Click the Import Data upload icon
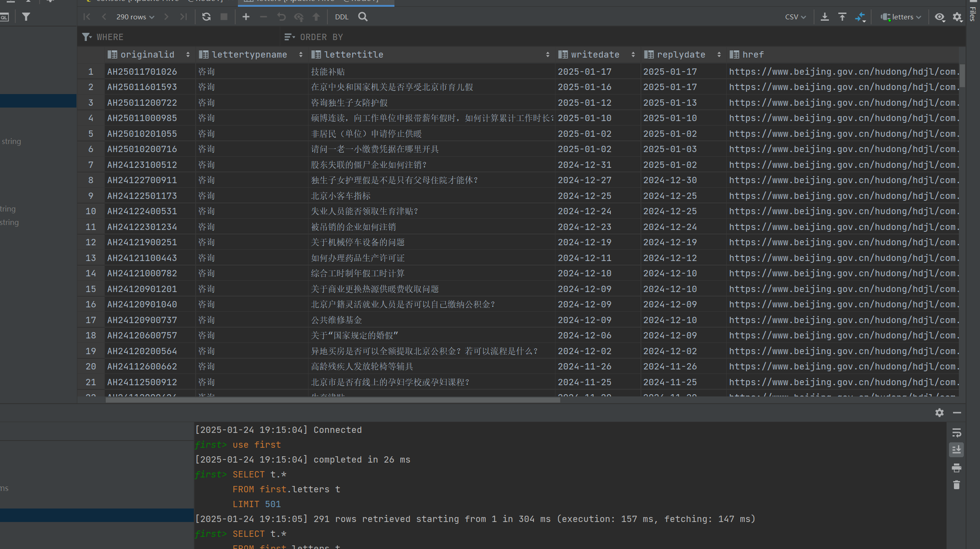980x549 pixels. pos(842,17)
